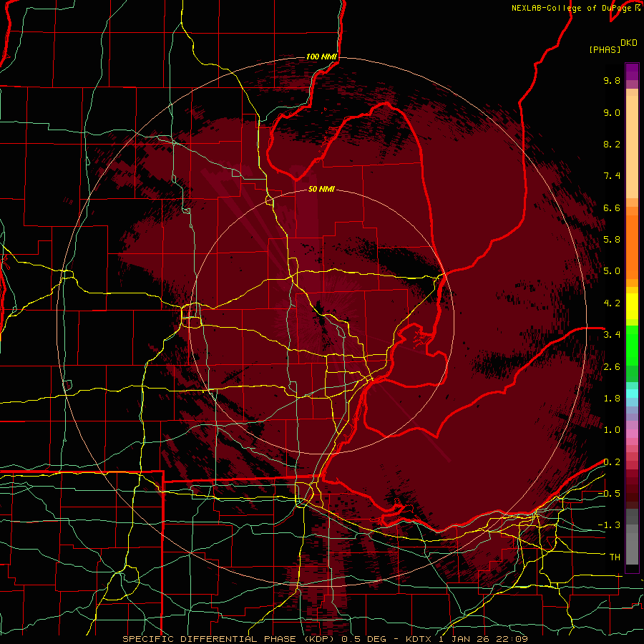The height and width of the screenshot is (644, 644).
Task: Click the -0.5 value on the scale
Action: pyautogui.click(x=609, y=494)
